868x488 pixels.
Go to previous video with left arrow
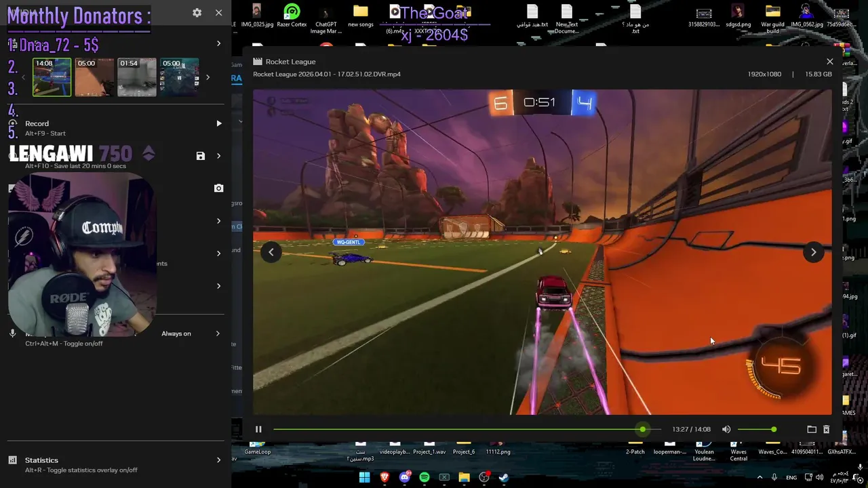[x=271, y=252]
